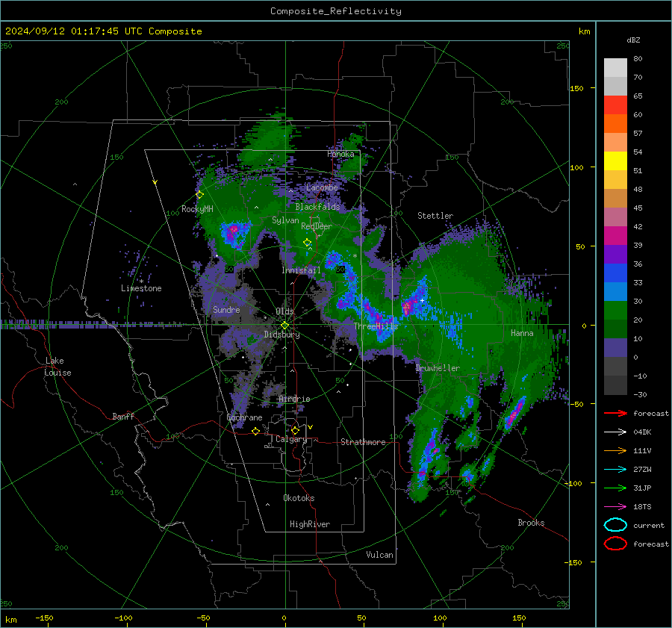Click the Innisfail city label

[x=301, y=270]
